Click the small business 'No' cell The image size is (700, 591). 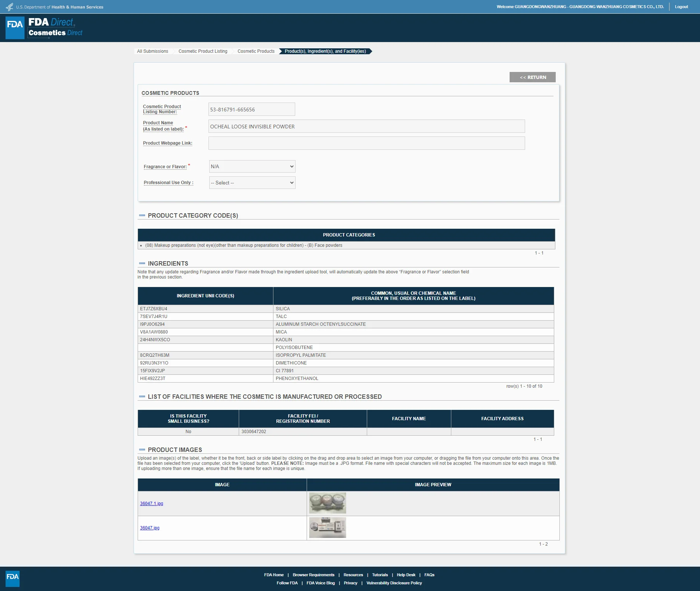coord(188,432)
